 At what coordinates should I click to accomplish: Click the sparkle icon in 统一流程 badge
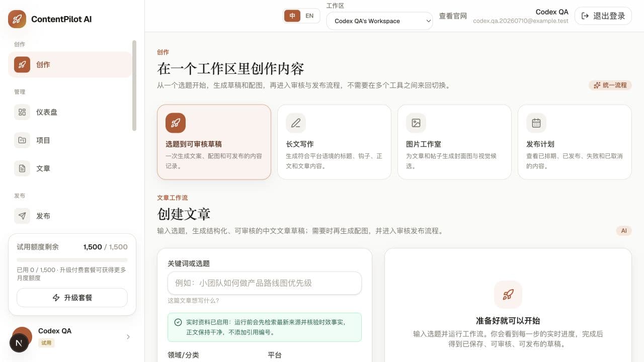click(597, 85)
